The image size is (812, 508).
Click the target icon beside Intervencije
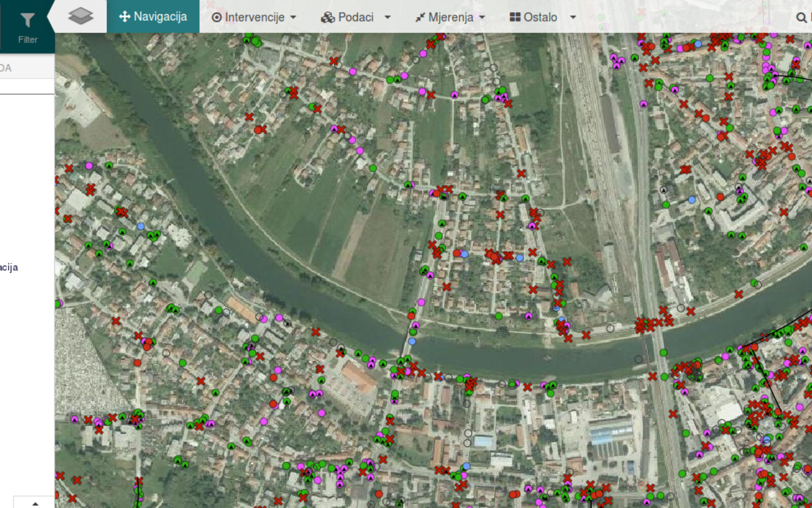coord(217,17)
